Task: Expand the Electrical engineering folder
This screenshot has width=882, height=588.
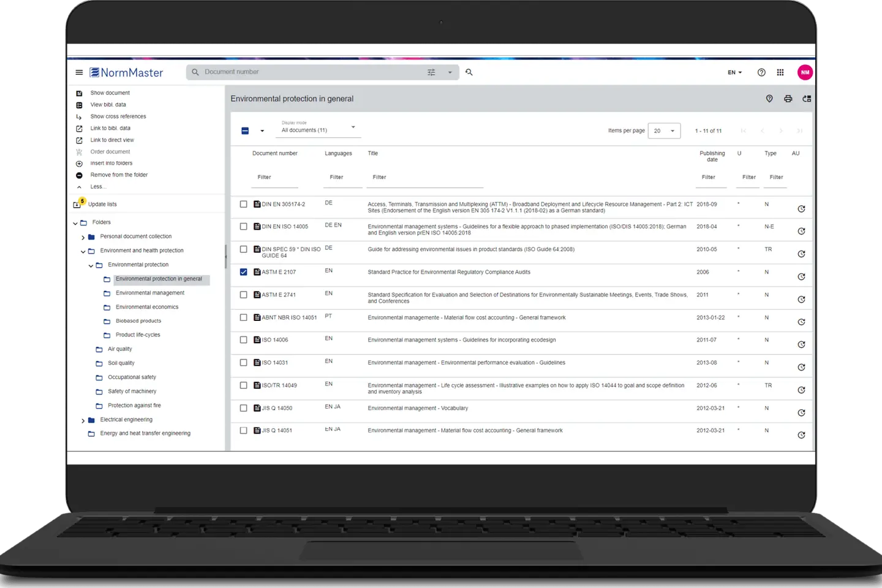Action: click(x=83, y=420)
